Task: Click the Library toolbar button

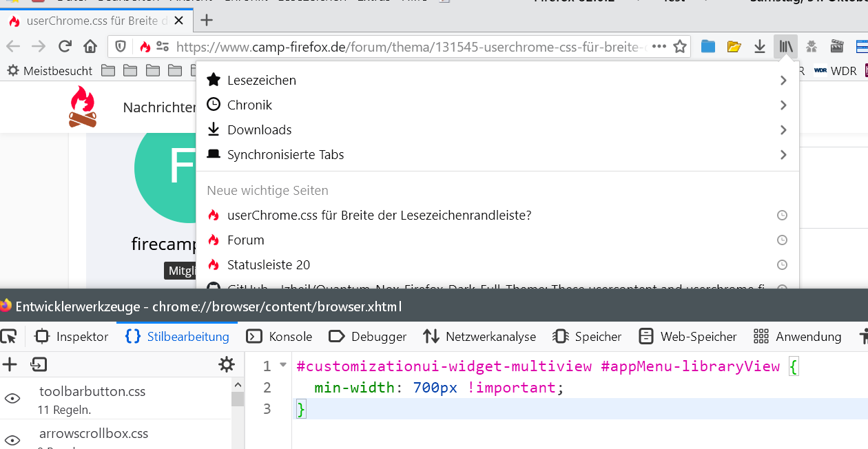Action: 786,47
